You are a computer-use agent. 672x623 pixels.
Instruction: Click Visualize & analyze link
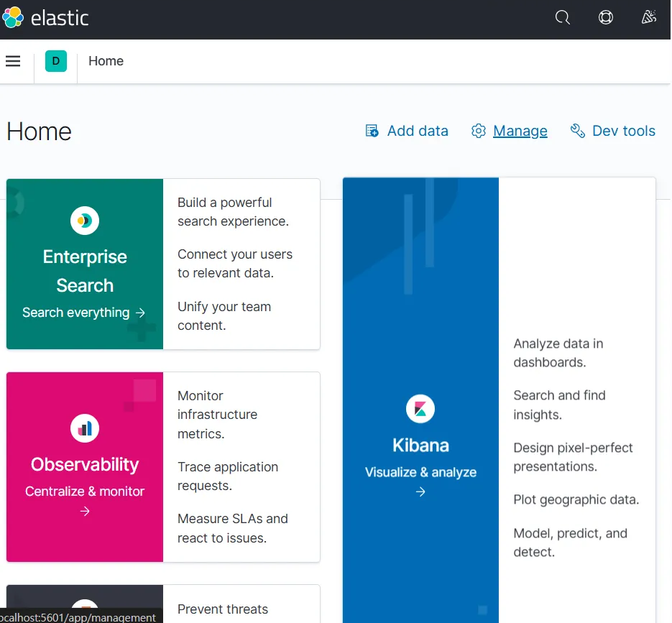[x=420, y=472]
